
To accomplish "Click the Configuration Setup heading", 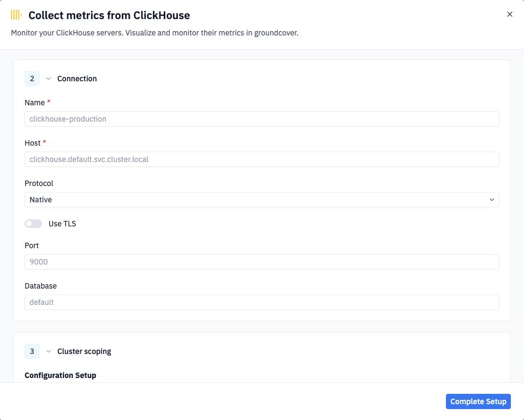I will click(x=61, y=376).
